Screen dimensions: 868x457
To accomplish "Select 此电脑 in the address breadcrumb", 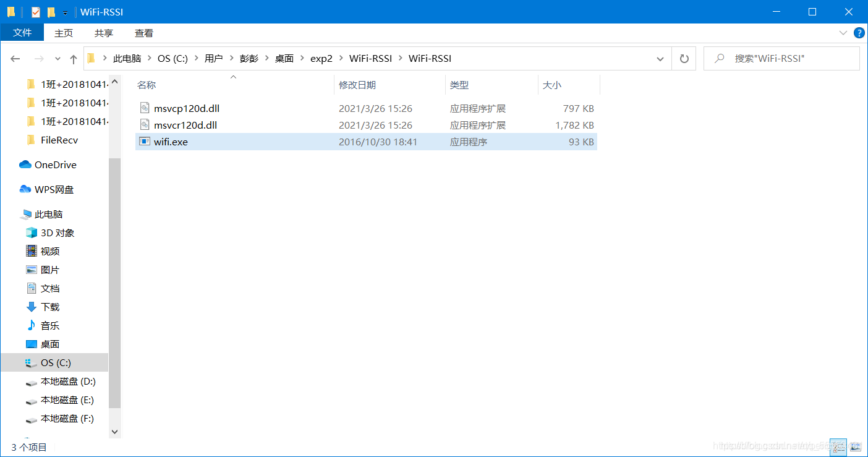I will 127,58.
